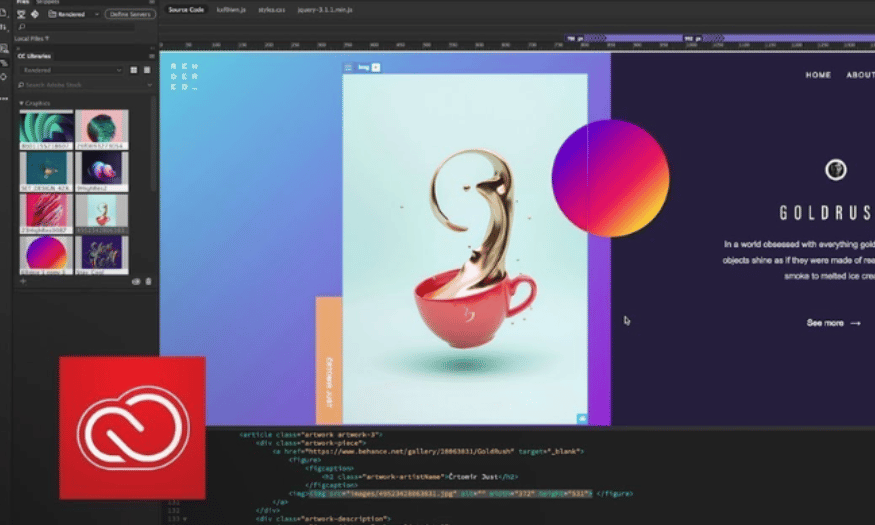The image size is (875, 525).
Task: Click the GOLDRUSH heading text on page
Action: point(826,213)
